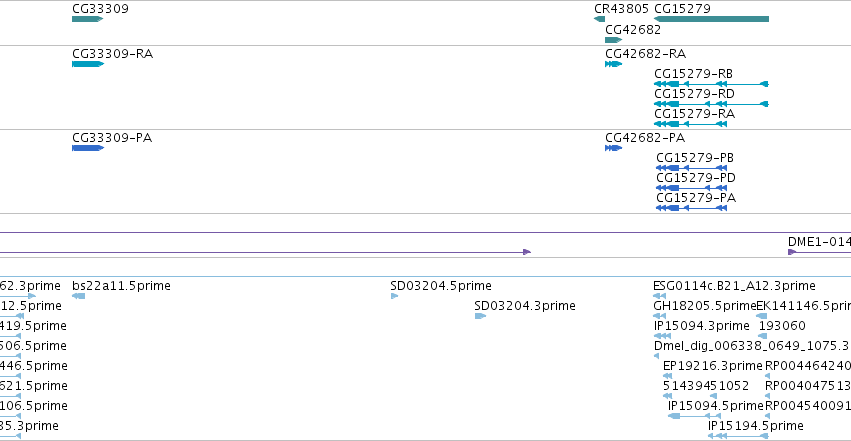Select the CG15279-RB transcript model
The height and width of the screenshot is (441, 851).
712,84
